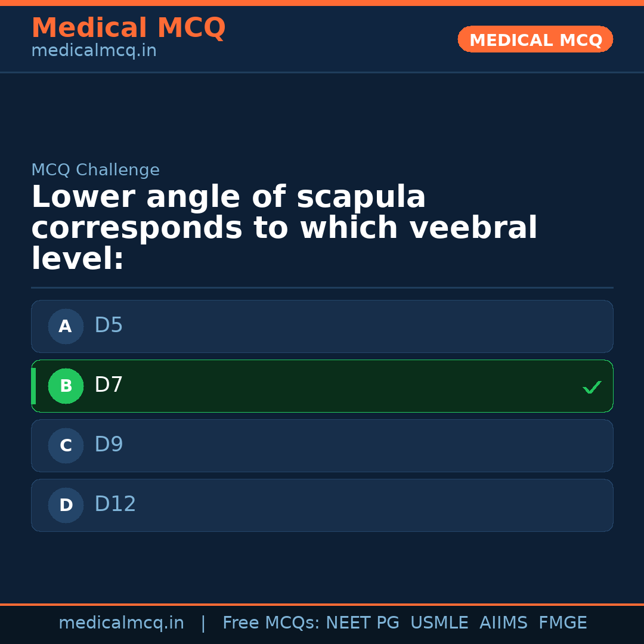The image size is (644, 644).
Task: Expand the question text area
Action: tap(284, 227)
